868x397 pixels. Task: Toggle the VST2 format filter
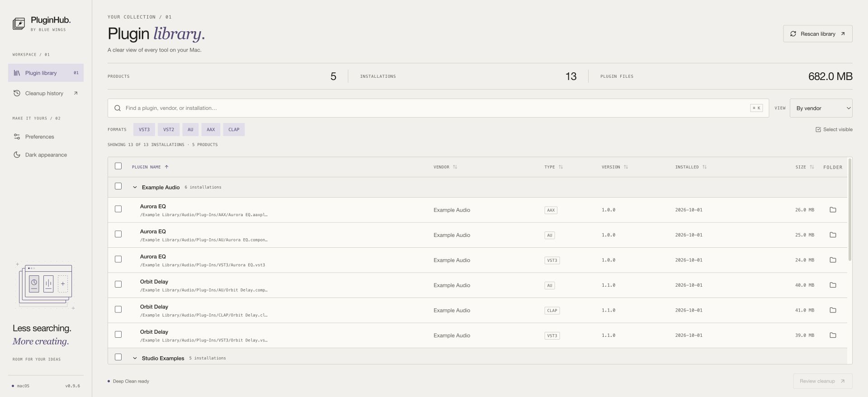[x=169, y=130]
